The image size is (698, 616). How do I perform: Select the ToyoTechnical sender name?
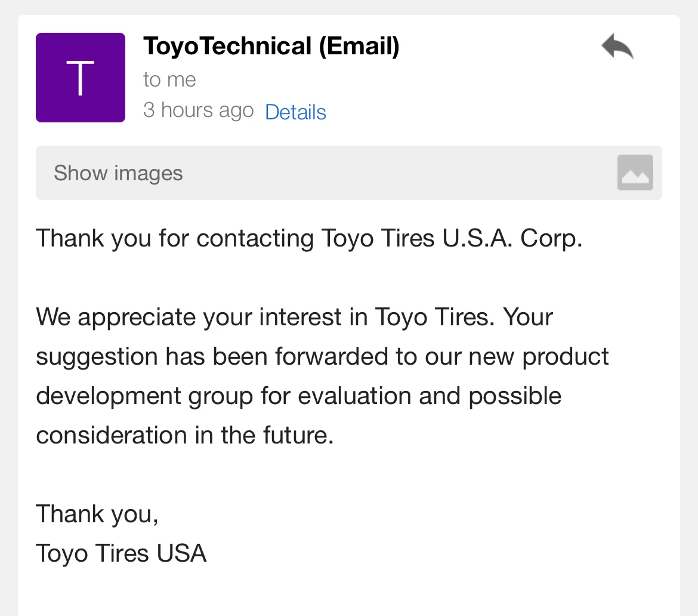coord(227,46)
